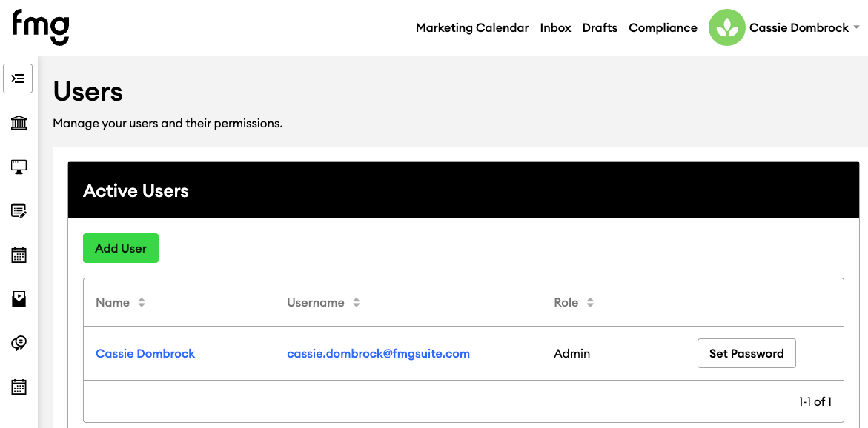Screen dimensions: 868x428
Task: Expand sorting arrows beside Name header
Action: click(x=142, y=301)
